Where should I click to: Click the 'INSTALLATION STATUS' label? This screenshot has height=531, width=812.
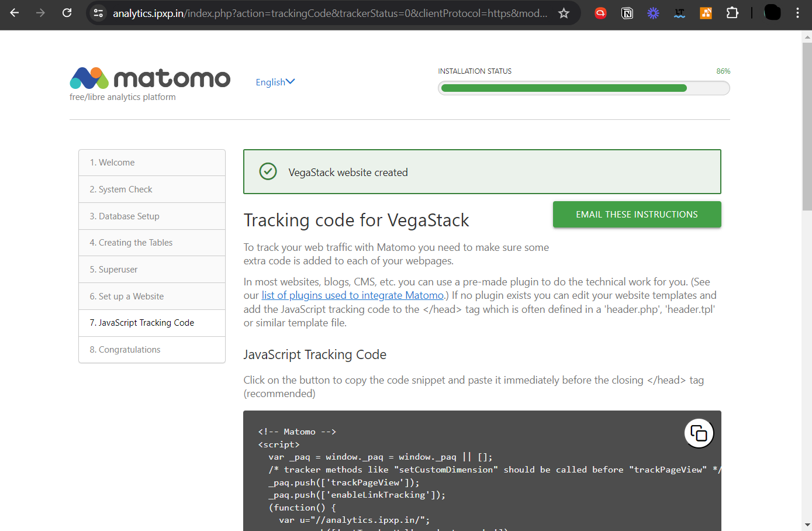click(x=475, y=71)
